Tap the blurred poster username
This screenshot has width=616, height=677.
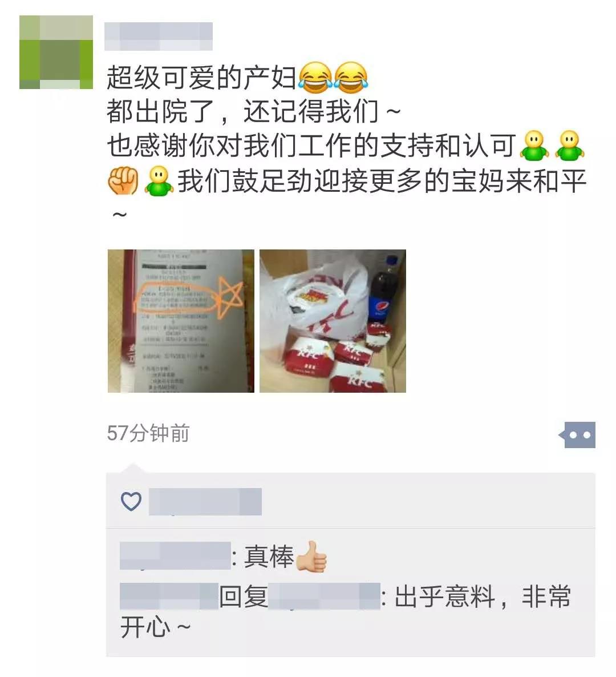tap(159, 37)
